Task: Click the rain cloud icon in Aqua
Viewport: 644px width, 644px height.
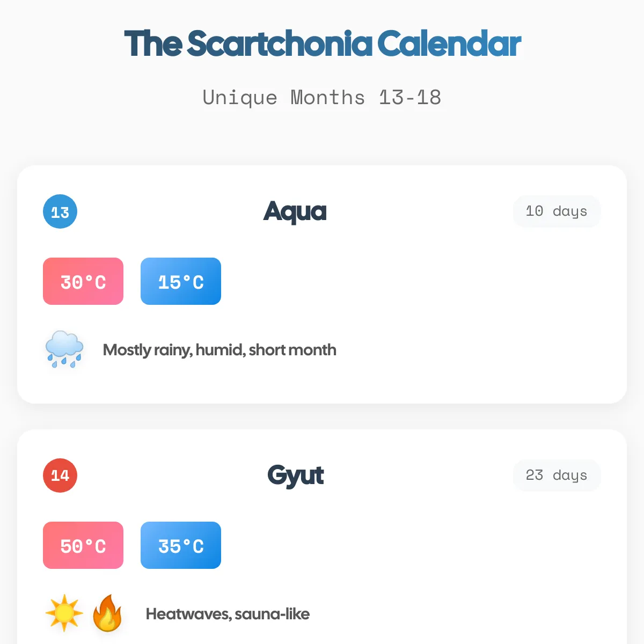Action: pos(64,349)
